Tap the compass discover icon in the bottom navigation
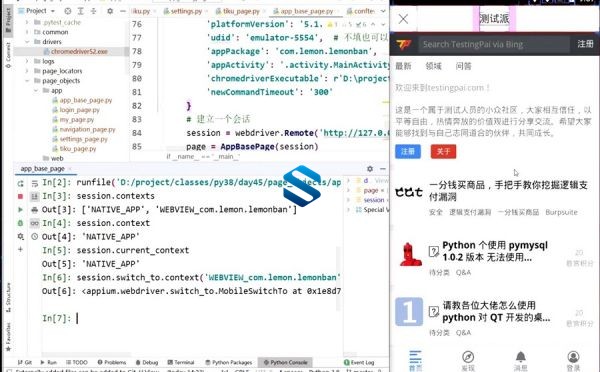 tap(468, 357)
